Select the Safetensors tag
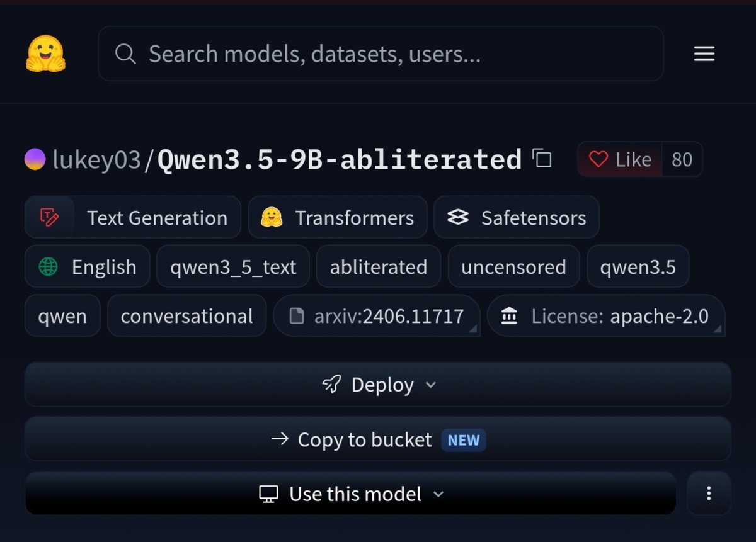 [x=517, y=217]
